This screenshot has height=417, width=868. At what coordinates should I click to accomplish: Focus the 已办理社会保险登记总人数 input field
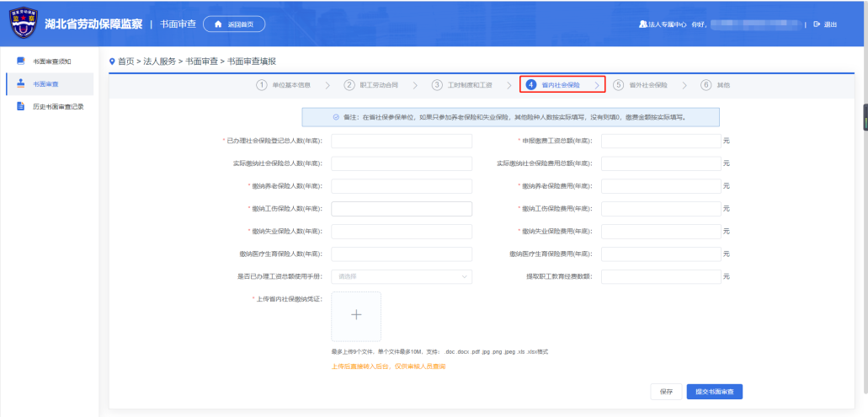tap(402, 141)
